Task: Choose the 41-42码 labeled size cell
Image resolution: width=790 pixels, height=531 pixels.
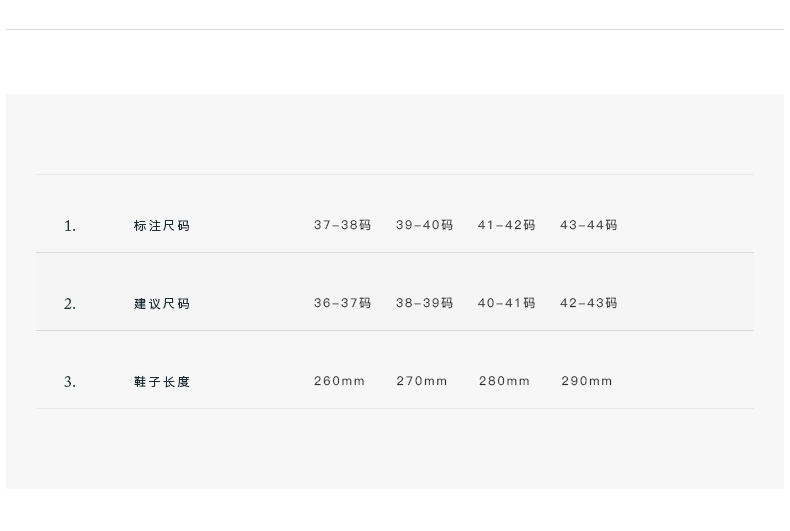Action: tap(506, 226)
